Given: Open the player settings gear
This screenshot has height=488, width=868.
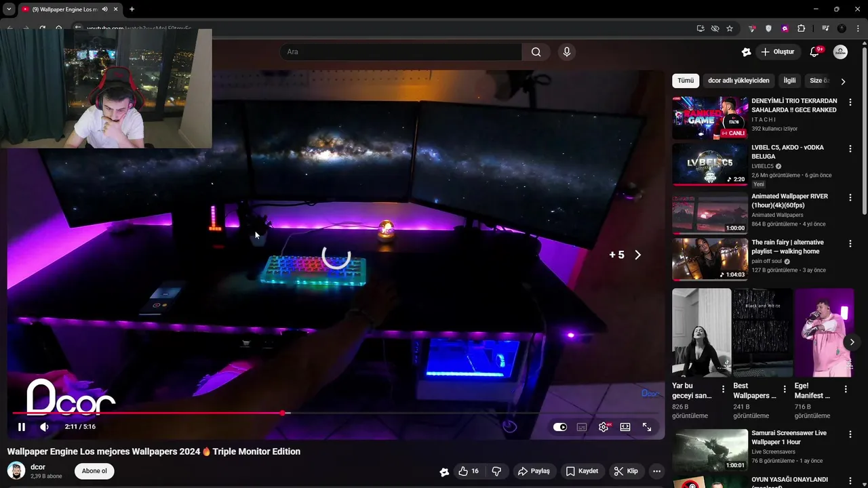Looking at the screenshot, I should tap(604, 427).
